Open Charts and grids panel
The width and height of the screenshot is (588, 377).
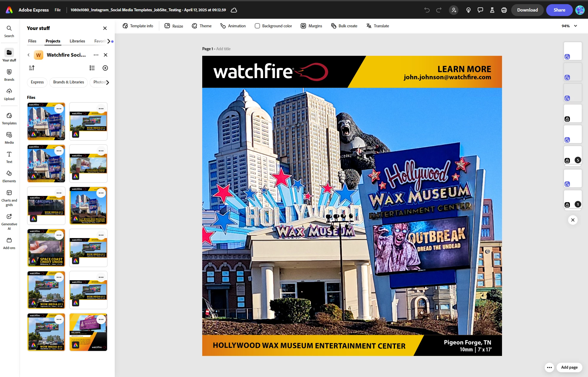[x=9, y=198]
